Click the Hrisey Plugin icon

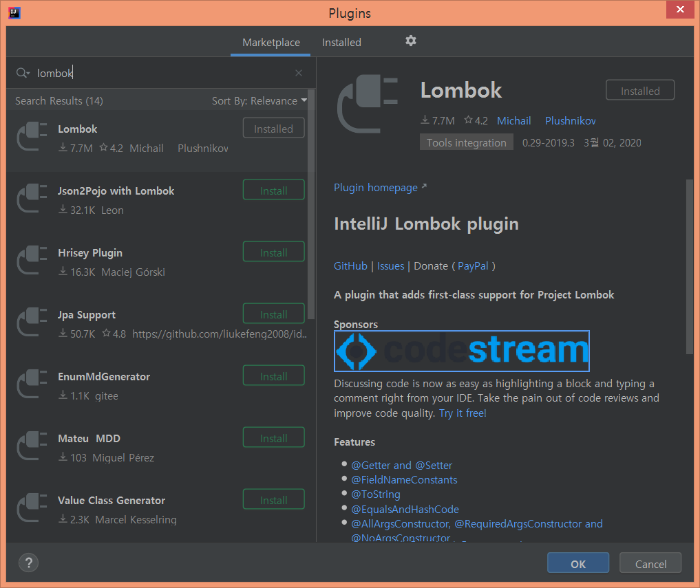click(32, 261)
